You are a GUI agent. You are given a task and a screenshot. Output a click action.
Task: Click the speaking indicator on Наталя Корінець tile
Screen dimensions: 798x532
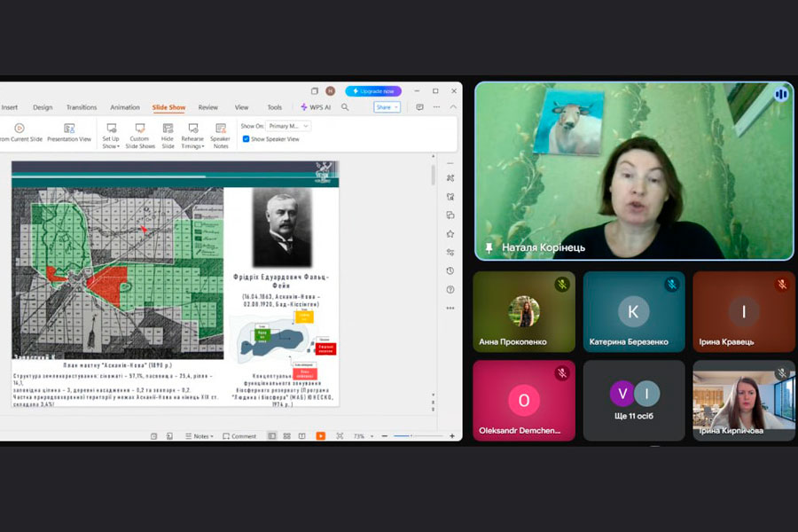point(781,94)
